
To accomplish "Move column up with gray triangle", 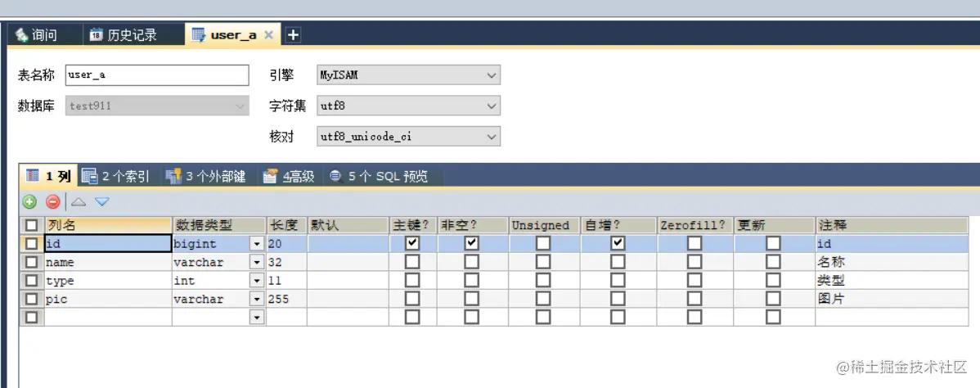I will pyautogui.click(x=79, y=201).
